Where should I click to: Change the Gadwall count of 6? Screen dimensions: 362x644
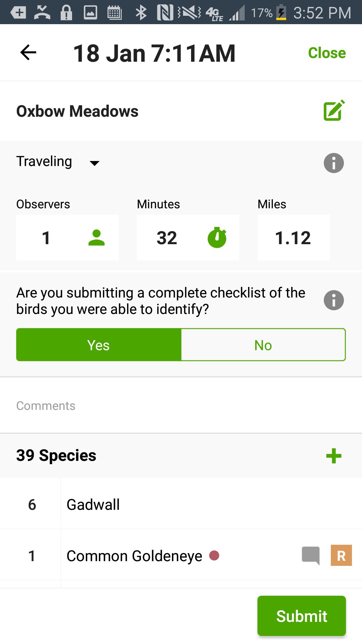click(x=32, y=504)
